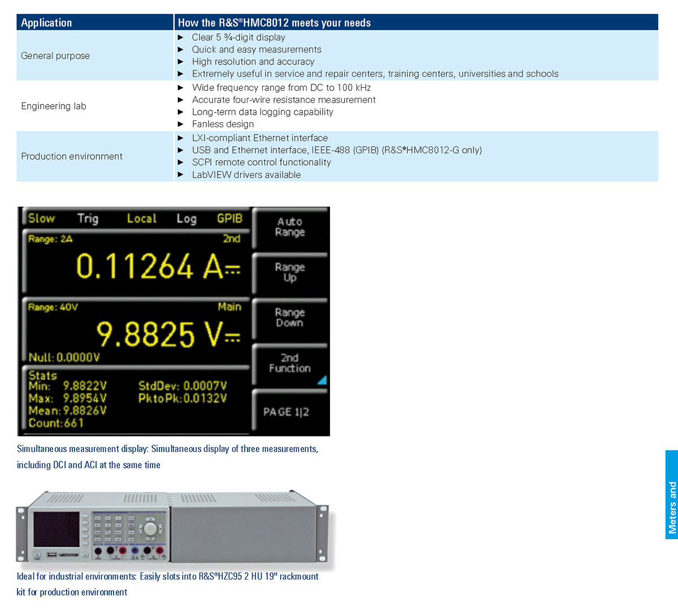Image resolution: width=678 pixels, height=616 pixels.
Task: Click "High resolution and accuracy" bullet
Action: tap(253, 62)
